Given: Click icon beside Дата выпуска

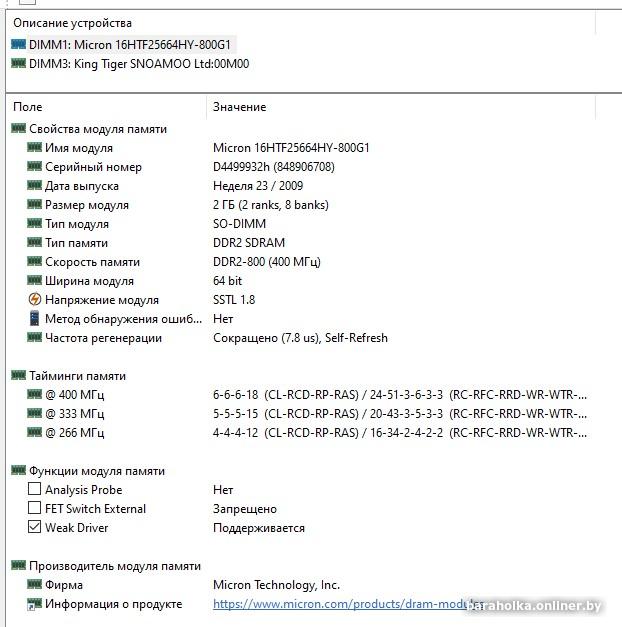Looking at the screenshot, I should 34,185.
